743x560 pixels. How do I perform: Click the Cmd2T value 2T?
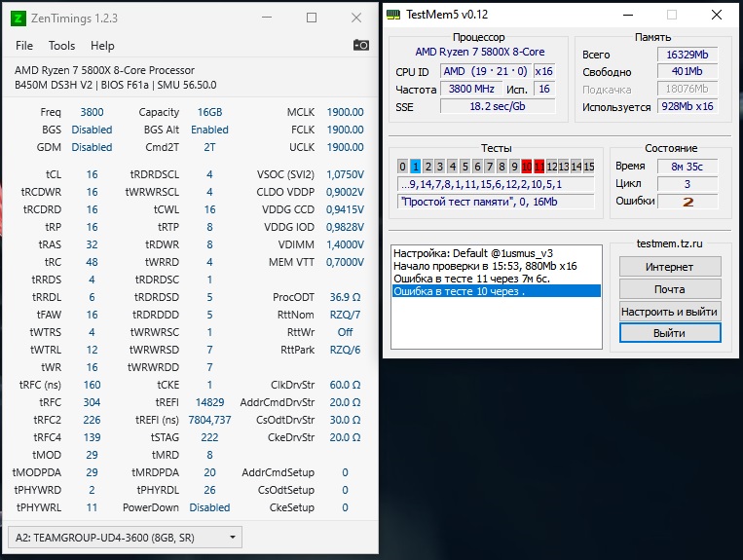[209, 147]
